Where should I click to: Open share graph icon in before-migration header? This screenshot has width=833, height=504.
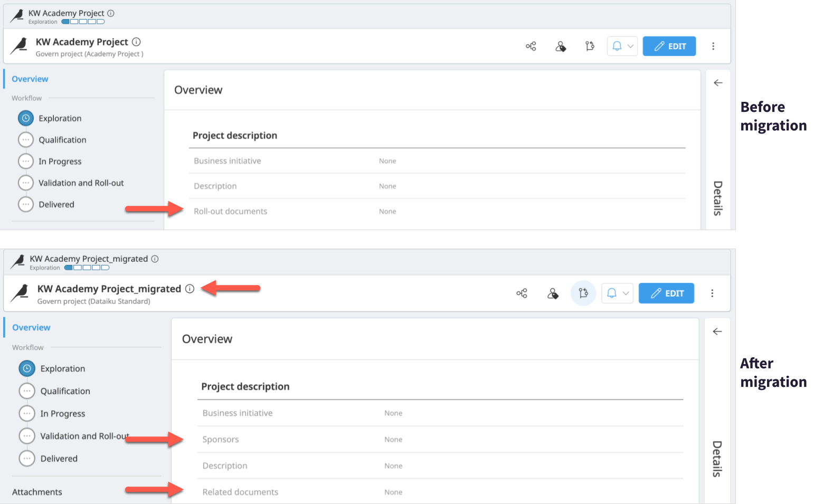pos(531,46)
